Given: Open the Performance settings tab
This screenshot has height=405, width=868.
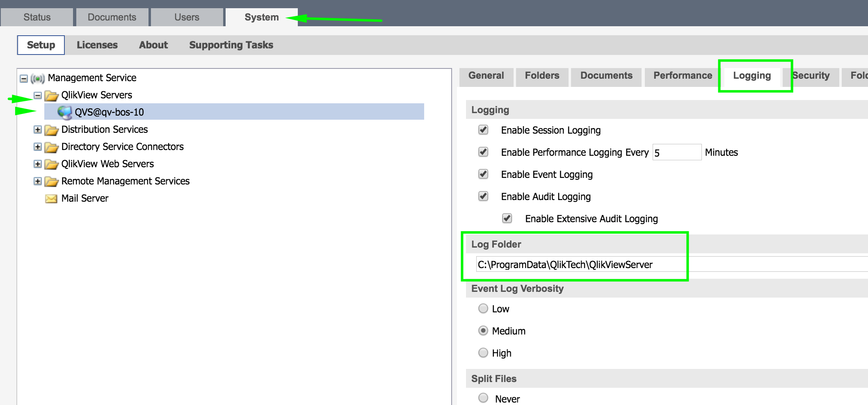Looking at the screenshot, I should pos(683,76).
